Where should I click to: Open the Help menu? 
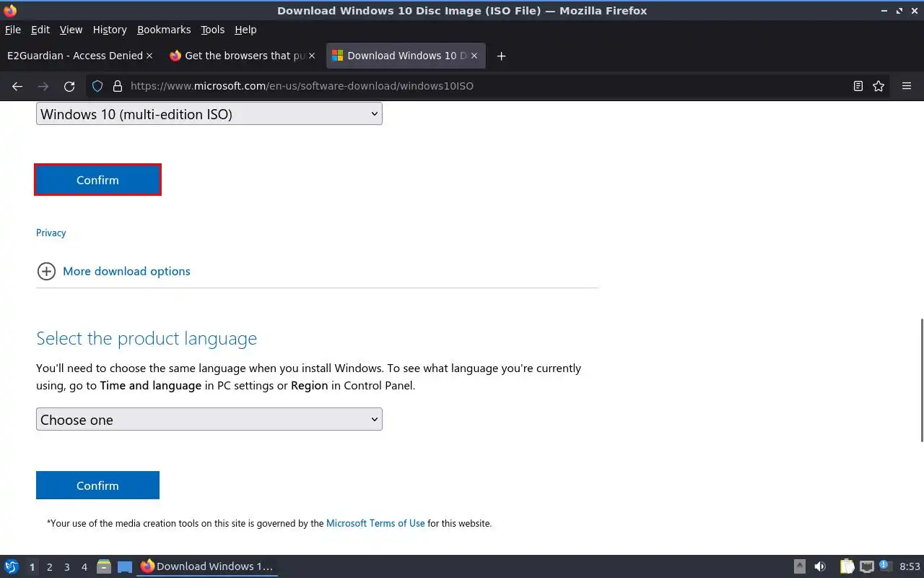(245, 30)
